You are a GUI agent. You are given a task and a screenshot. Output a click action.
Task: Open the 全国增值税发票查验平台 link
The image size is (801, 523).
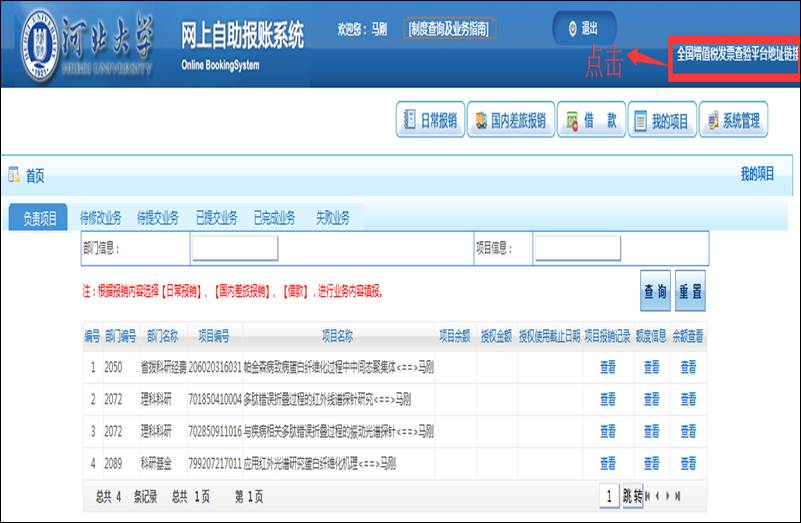737,53
